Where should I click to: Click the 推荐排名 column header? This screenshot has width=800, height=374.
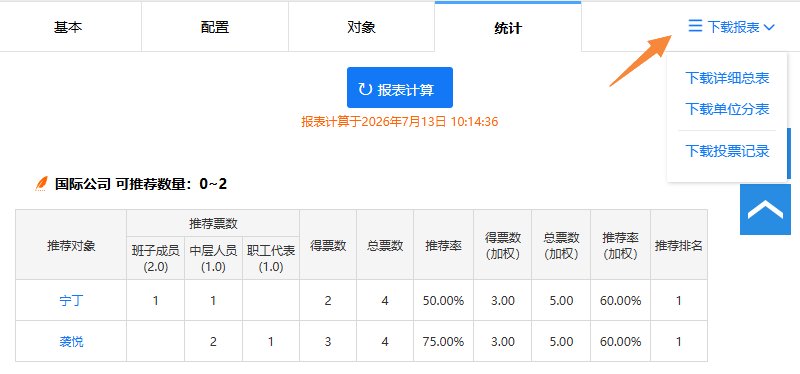679,245
